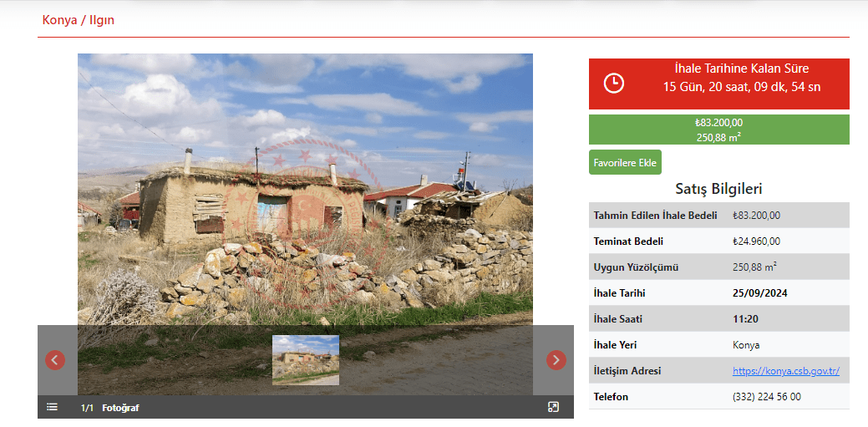Screen dimensions: 868x427
Task: Click the clock icon in countdown banner
Action: (613, 84)
